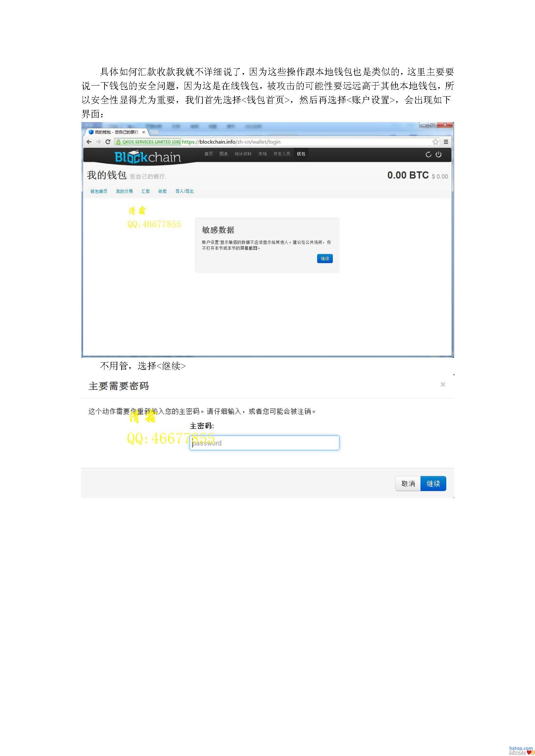Go to 钱包首页 wallet tab
The height and width of the screenshot is (756, 535).
pyautogui.click(x=99, y=191)
